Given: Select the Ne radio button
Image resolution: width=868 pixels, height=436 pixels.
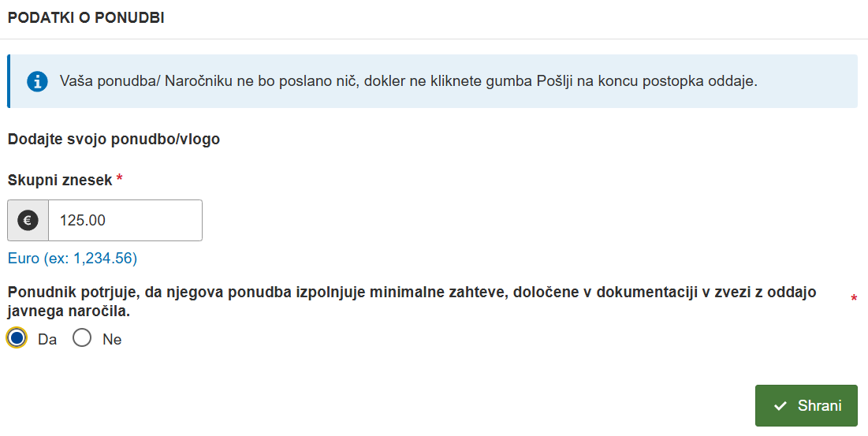Looking at the screenshot, I should coord(82,337).
